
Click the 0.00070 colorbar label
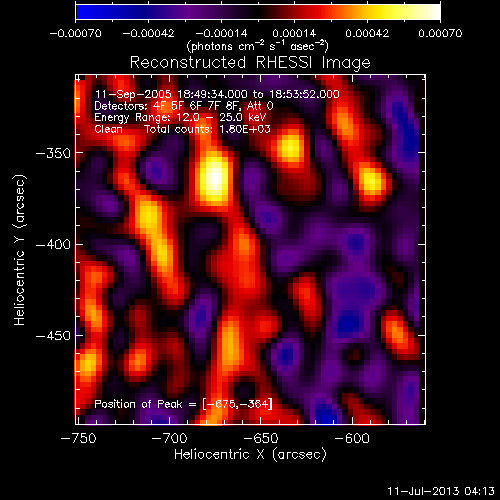pyautogui.click(x=440, y=33)
